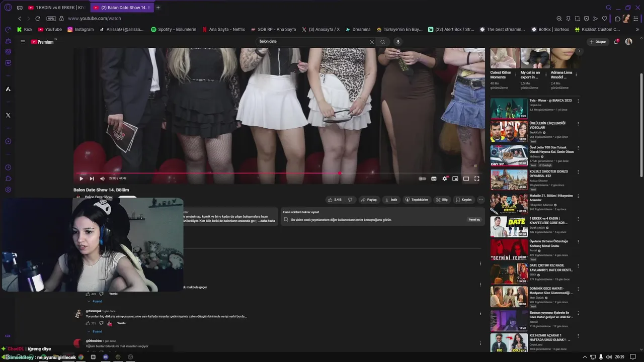
Task: Select the Balon Date Show 14 tab
Action: [x=122, y=8]
